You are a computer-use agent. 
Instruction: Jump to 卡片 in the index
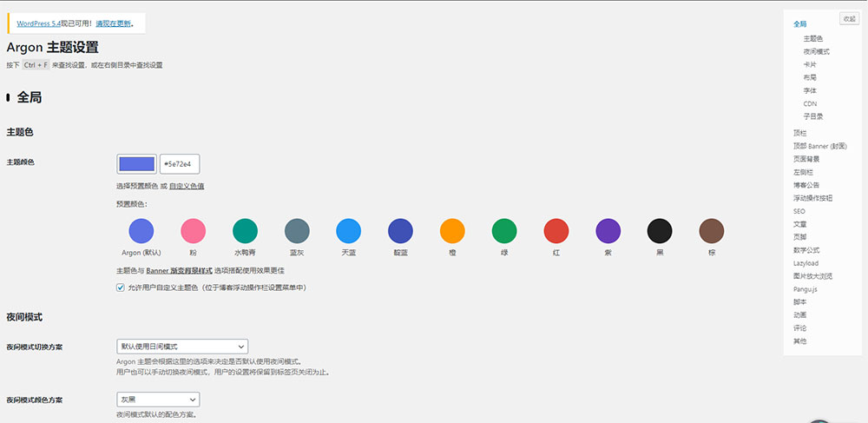[x=810, y=65]
